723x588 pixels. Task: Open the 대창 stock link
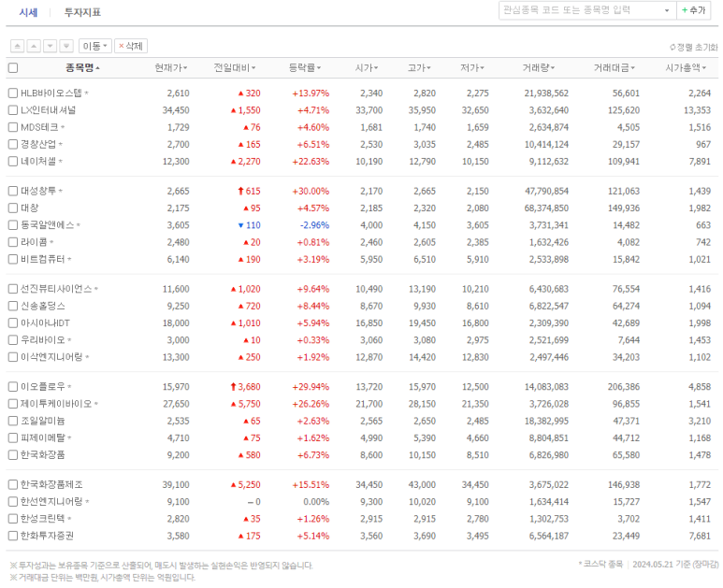(30, 208)
